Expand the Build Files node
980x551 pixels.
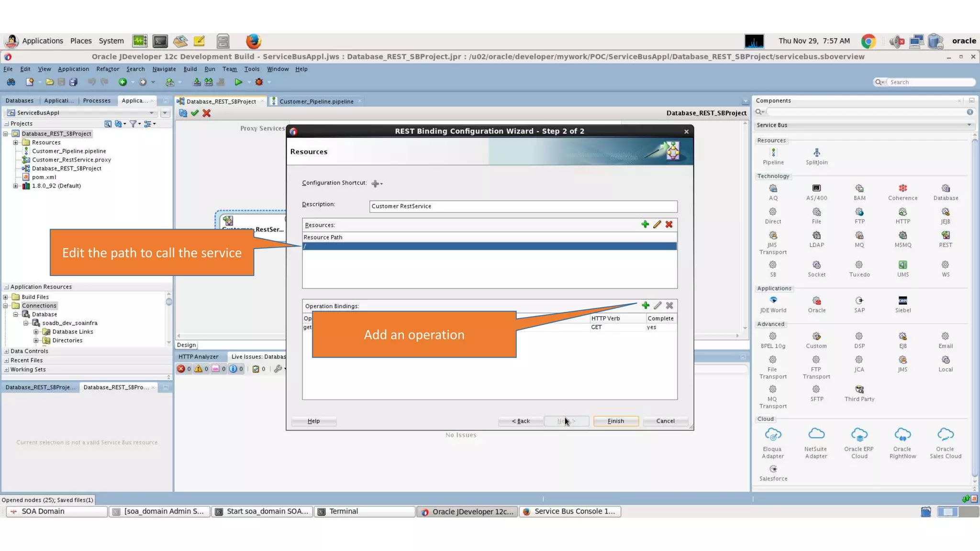pos(6,297)
